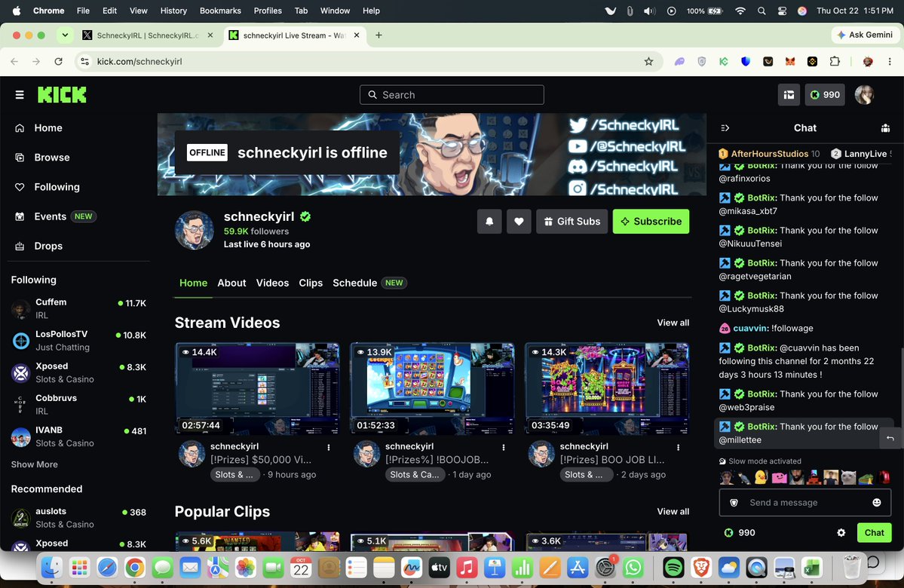Viewport: 904px width, 588px height.
Task: Click Gift Subs button
Action: point(572,222)
